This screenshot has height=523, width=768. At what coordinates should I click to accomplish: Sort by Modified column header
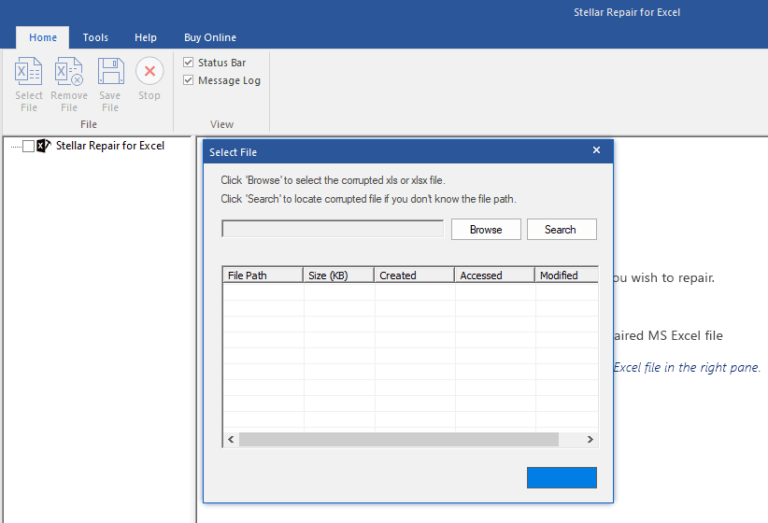(x=567, y=275)
